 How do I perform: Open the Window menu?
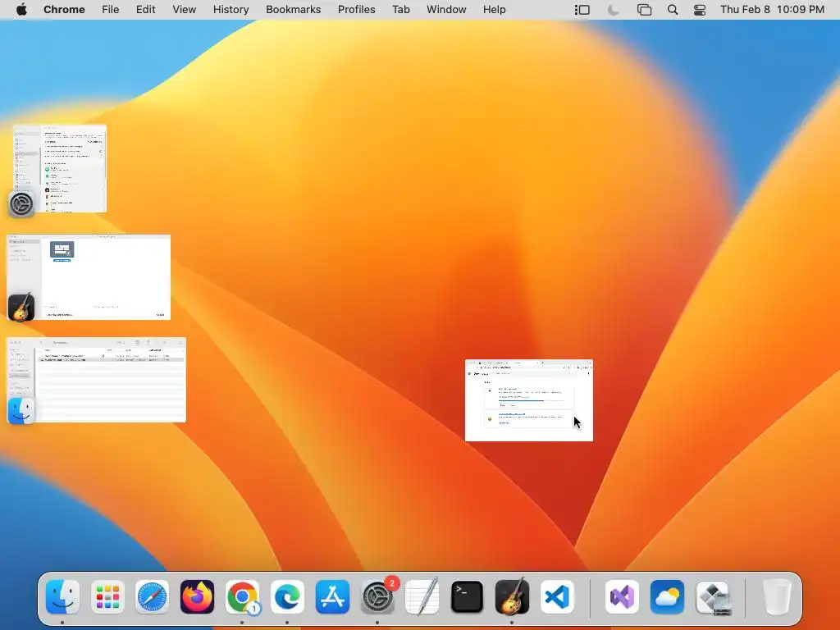click(446, 10)
